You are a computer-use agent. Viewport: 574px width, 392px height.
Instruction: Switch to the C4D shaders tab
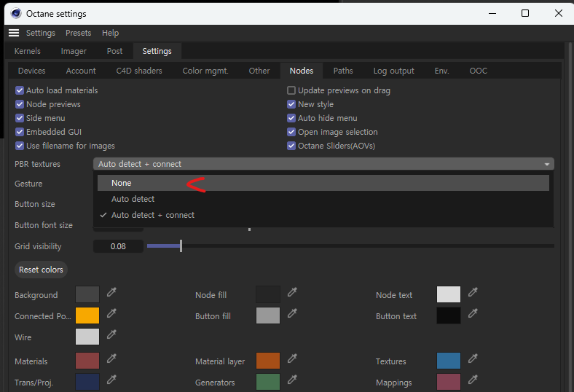click(139, 71)
